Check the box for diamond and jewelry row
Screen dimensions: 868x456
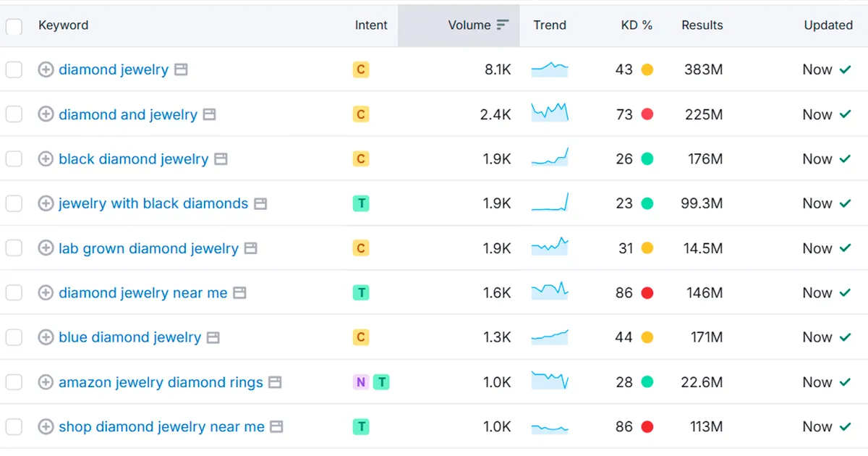click(14, 114)
